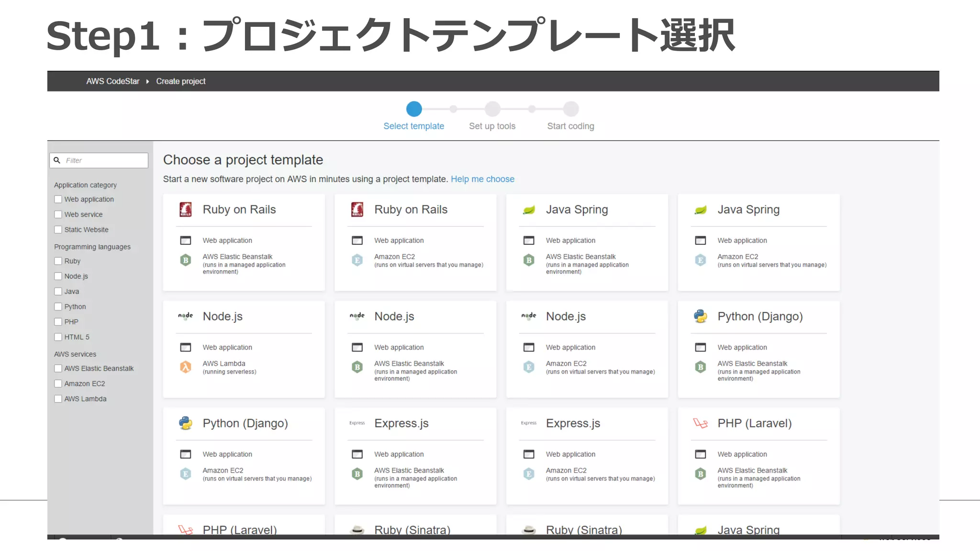Click "Web application" text in Express.js EC2 card
980x551 pixels.
pyautogui.click(x=571, y=454)
